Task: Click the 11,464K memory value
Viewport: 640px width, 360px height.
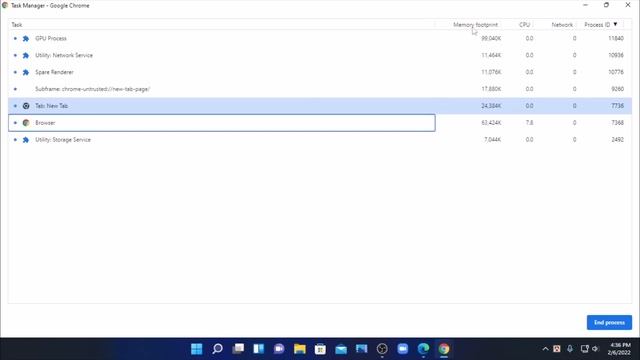Action: pyautogui.click(x=491, y=56)
